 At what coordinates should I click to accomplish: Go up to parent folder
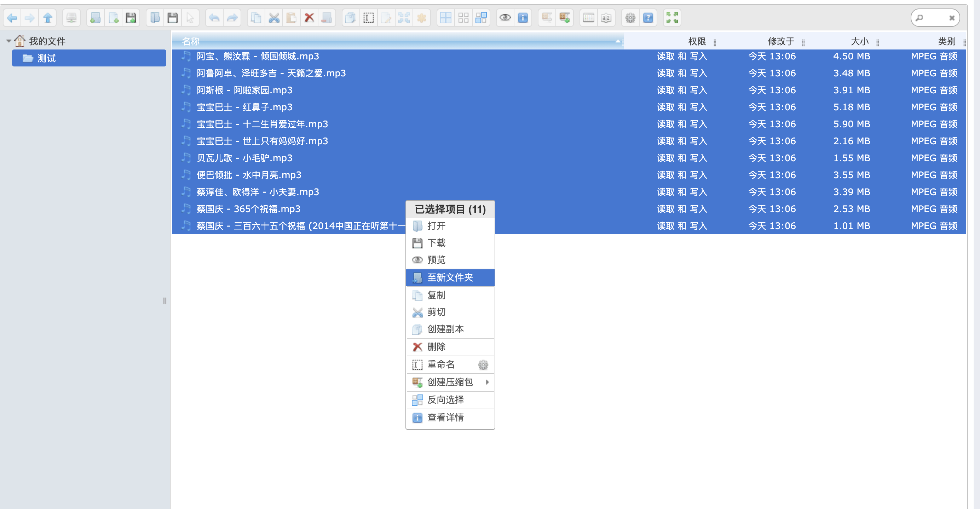pos(47,18)
